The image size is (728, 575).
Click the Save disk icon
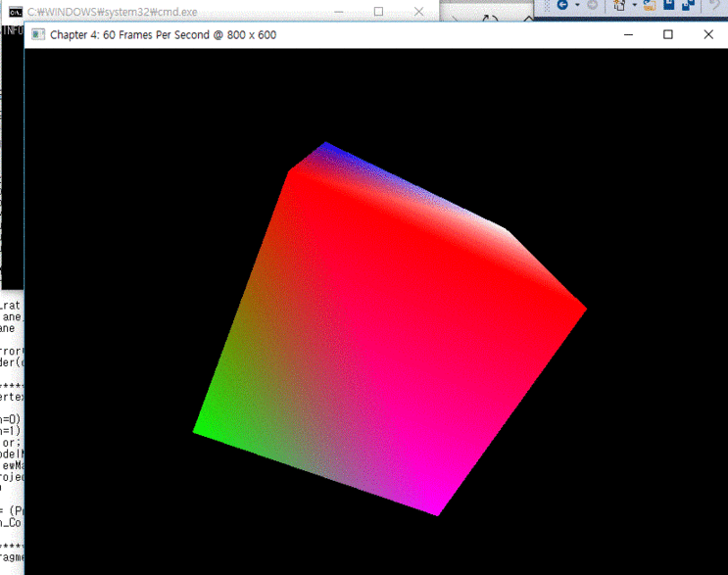click(x=668, y=6)
